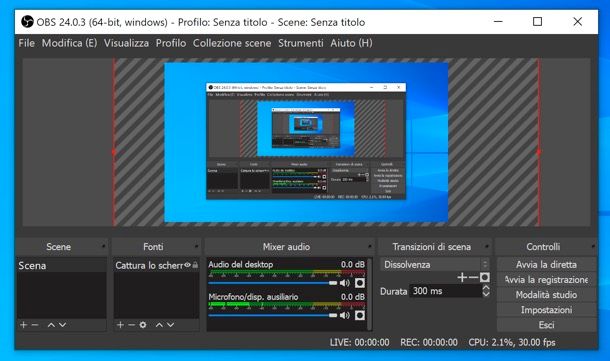Move scene up in Scene list
The height and width of the screenshot is (361, 610).
[x=51, y=324]
